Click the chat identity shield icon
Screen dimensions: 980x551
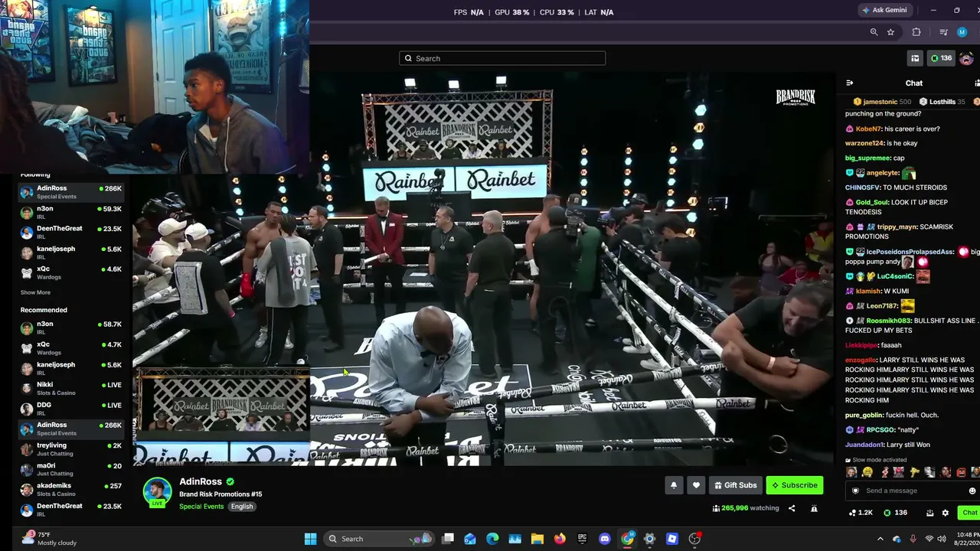(x=856, y=491)
